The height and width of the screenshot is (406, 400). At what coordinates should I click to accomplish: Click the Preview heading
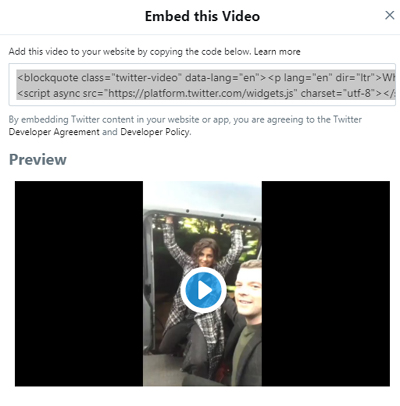pyautogui.click(x=38, y=160)
